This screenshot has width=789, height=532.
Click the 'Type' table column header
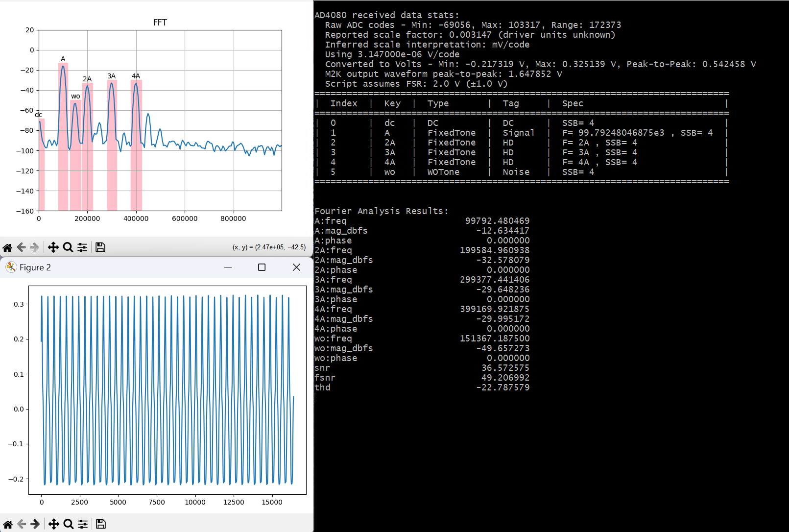[x=438, y=103]
